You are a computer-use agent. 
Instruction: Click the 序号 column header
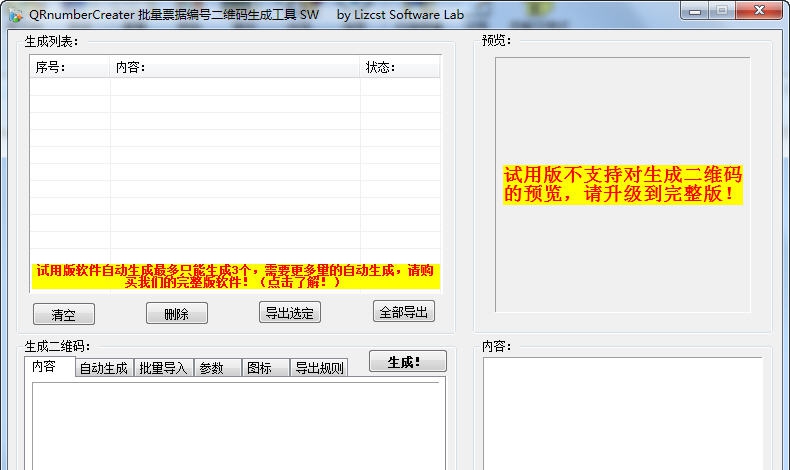[70, 67]
